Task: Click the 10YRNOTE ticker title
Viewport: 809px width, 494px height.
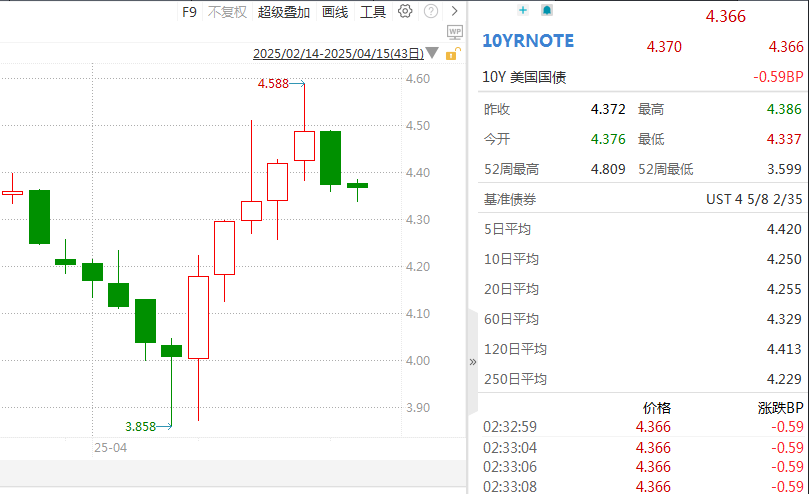Action: tap(528, 41)
